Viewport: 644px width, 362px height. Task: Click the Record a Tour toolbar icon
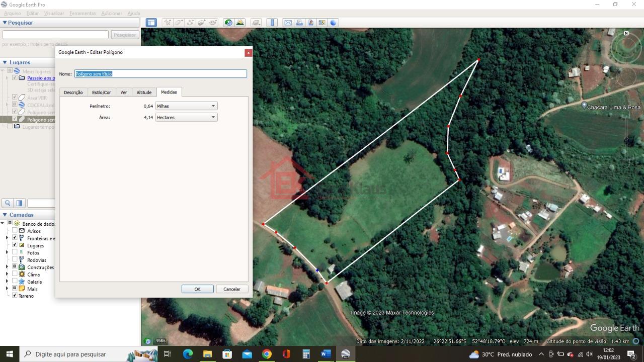[213, 23]
